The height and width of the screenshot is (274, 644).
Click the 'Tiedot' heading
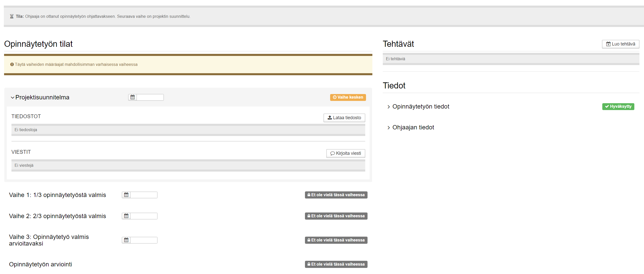click(x=394, y=86)
